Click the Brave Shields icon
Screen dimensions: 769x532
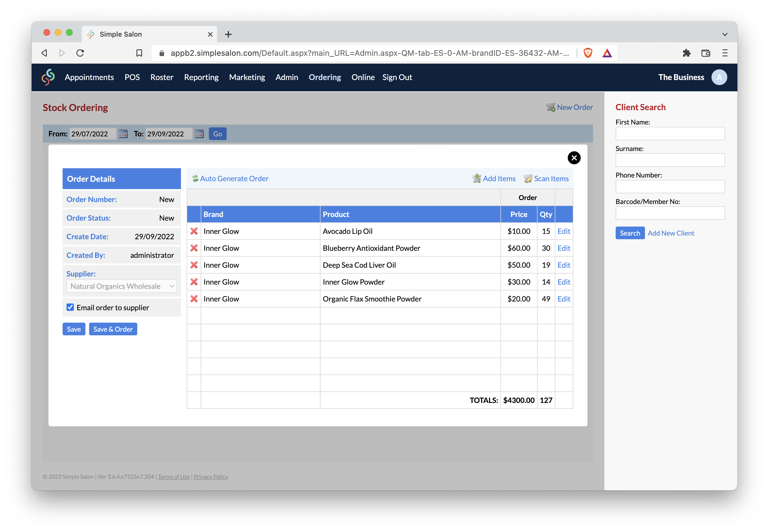coord(587,53)
